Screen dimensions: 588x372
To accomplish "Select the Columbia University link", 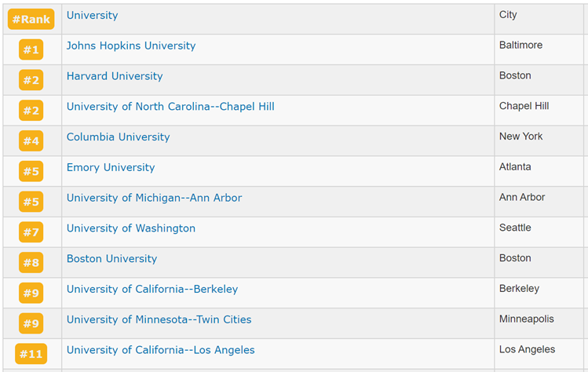I will pyautogui.click(x=118, y=137).
